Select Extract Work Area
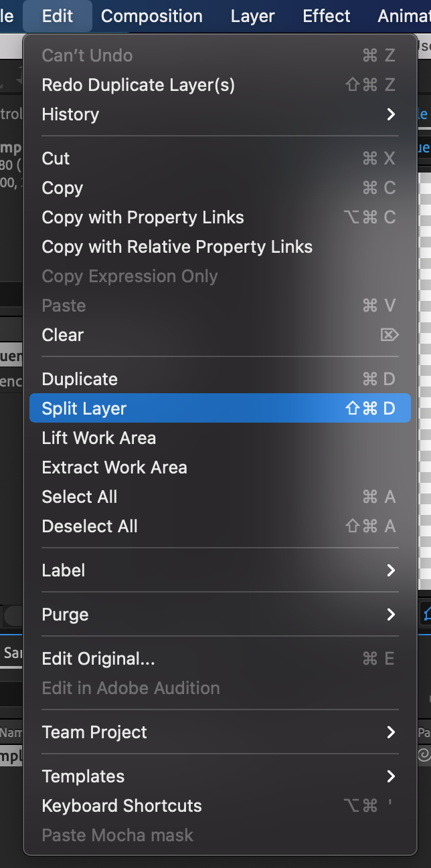 point(220,467)
